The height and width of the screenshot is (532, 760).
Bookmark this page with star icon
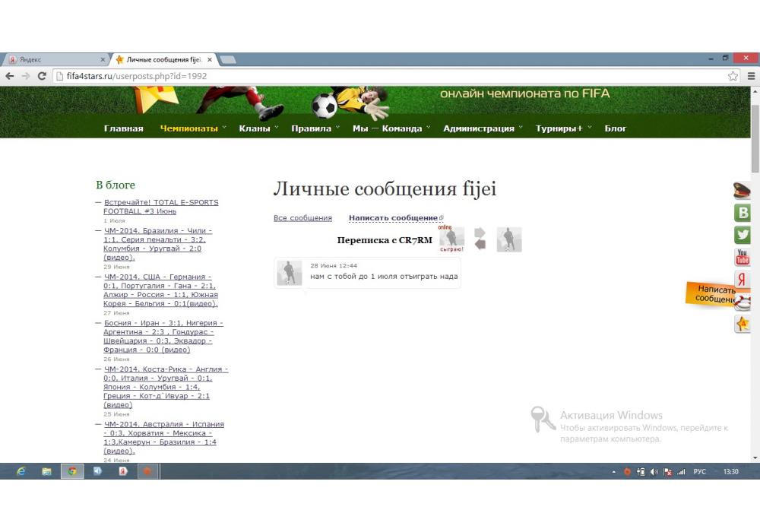click(x=733, y=76)
